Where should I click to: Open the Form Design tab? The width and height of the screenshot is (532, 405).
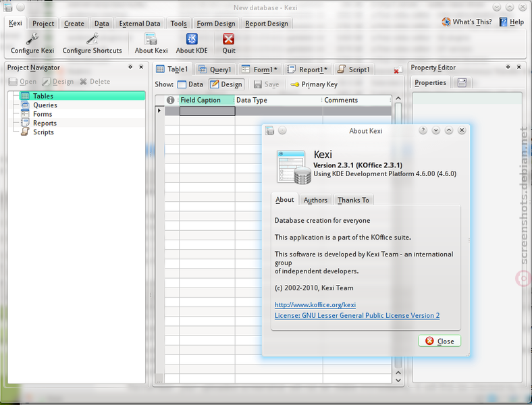216,24
